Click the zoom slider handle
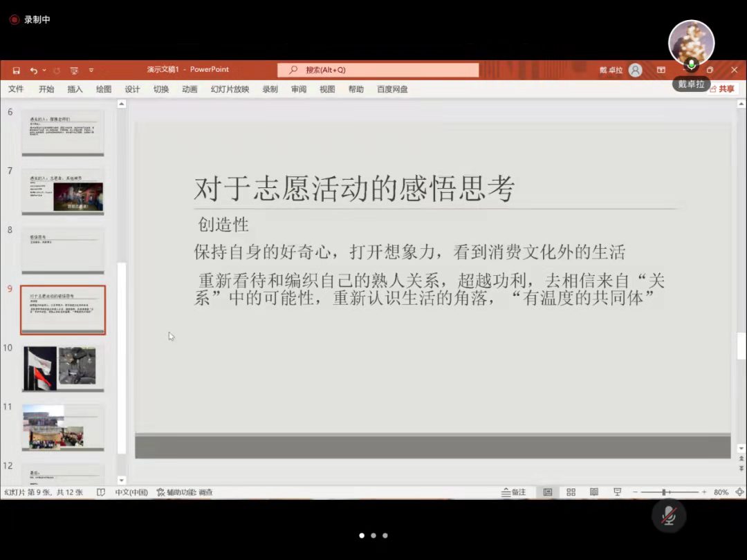Viewport: 747px width, 560px height. pos(663,492)
